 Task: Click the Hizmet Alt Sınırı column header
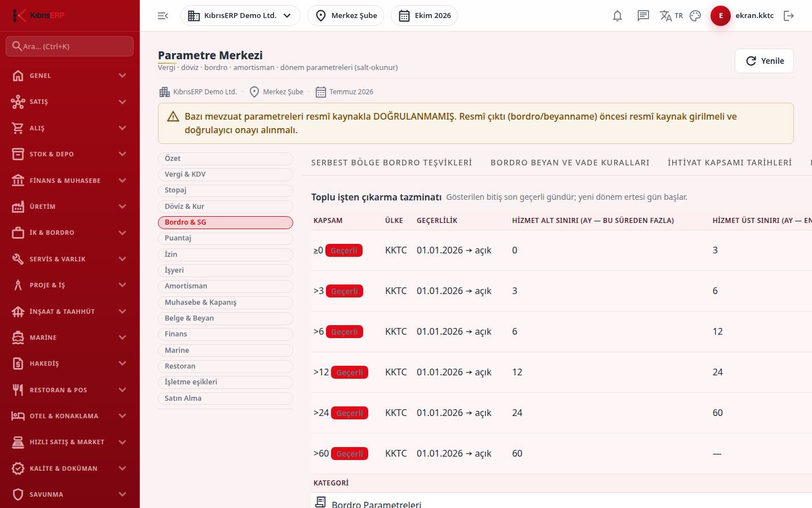[x=593, y=221]
